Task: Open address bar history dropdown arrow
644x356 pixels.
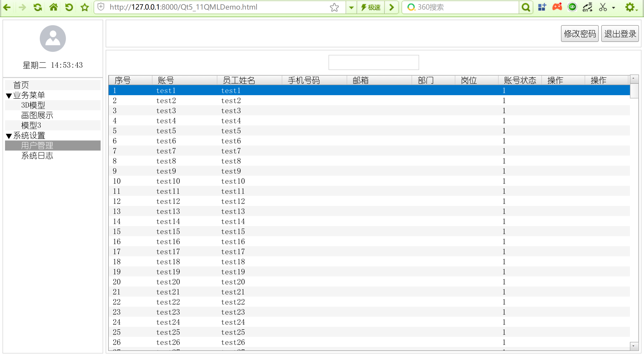Action: click(351, 7)
